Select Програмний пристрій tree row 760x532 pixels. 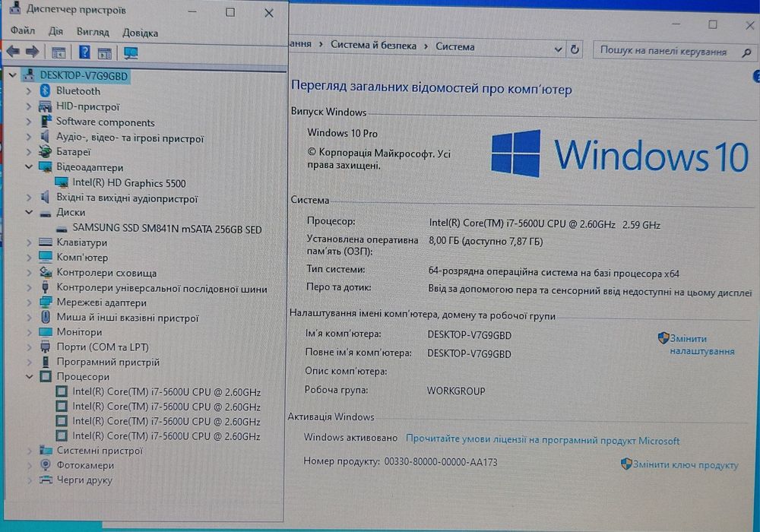click(x=108, y=362)
